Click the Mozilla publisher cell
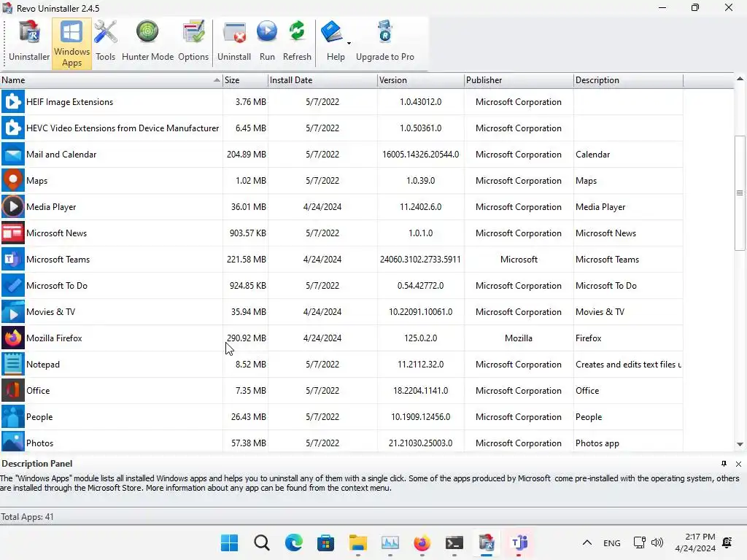 coord(519,338)
